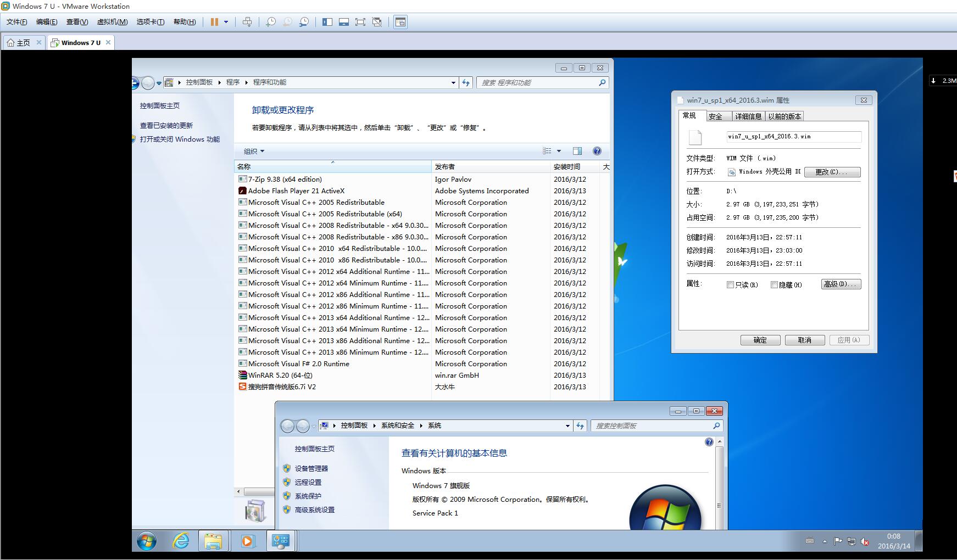This screenshot has width=957, height=560.
Task: Click the network tray icon
Action: coord(851,541)
